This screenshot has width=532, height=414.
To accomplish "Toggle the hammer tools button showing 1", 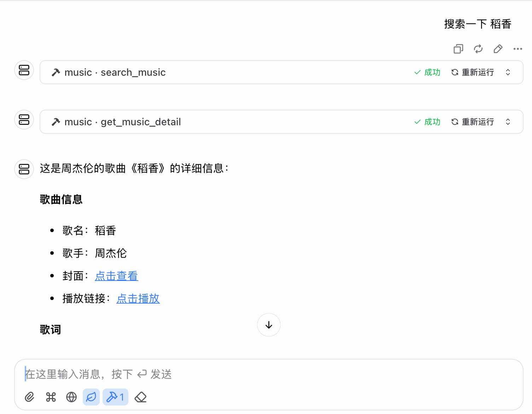I will (115, 397).
